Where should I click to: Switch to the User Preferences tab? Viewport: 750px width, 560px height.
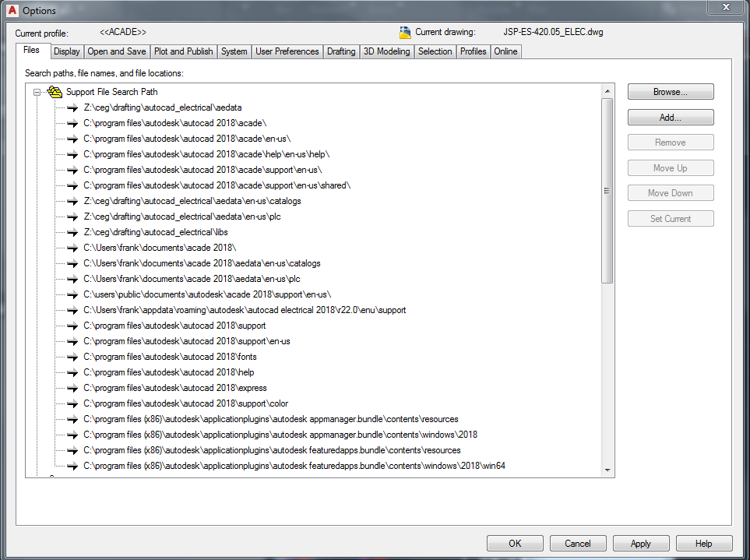point(287,51)
